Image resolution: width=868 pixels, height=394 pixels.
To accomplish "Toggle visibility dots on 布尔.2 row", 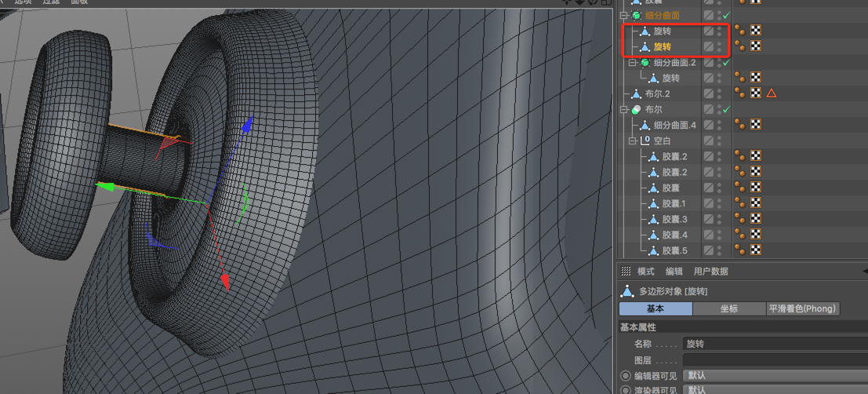I will [720, 93].
